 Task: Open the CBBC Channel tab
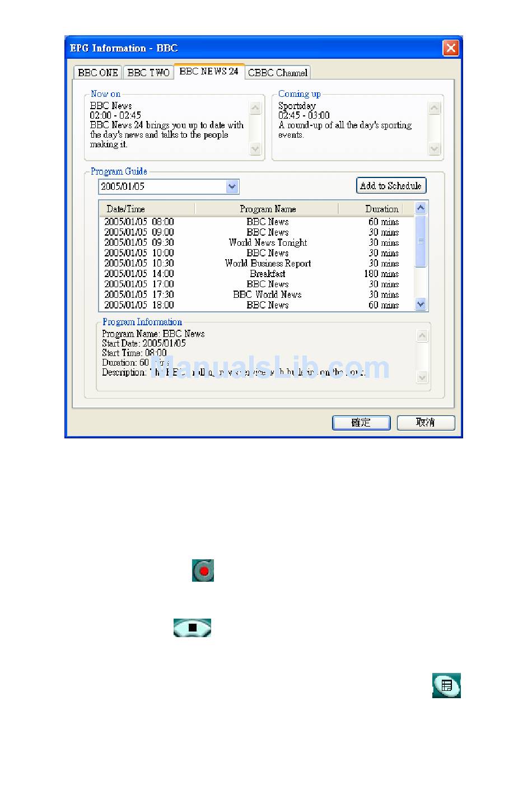278,73
